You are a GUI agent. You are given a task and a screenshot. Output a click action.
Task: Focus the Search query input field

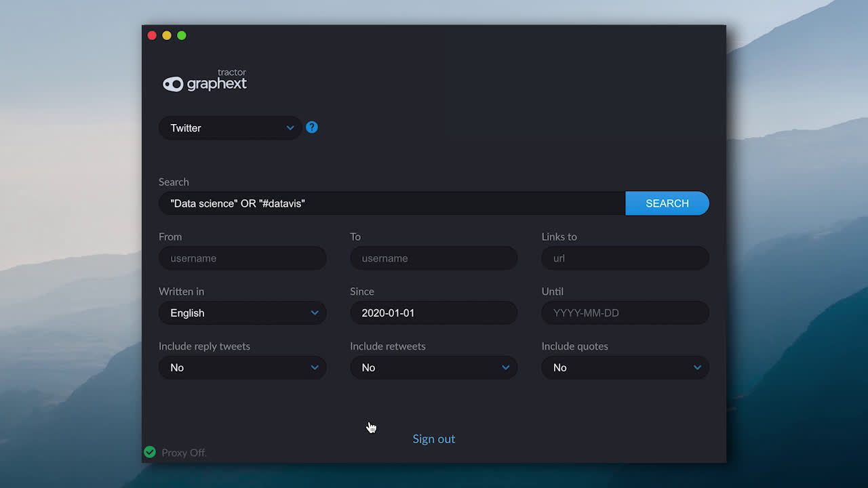click(x=392, y=203)
